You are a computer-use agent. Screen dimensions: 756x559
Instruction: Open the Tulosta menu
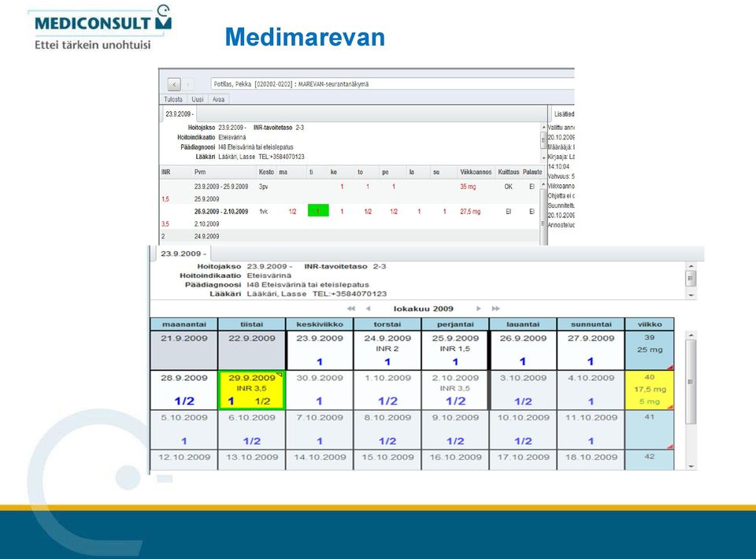tap(173, 99)
